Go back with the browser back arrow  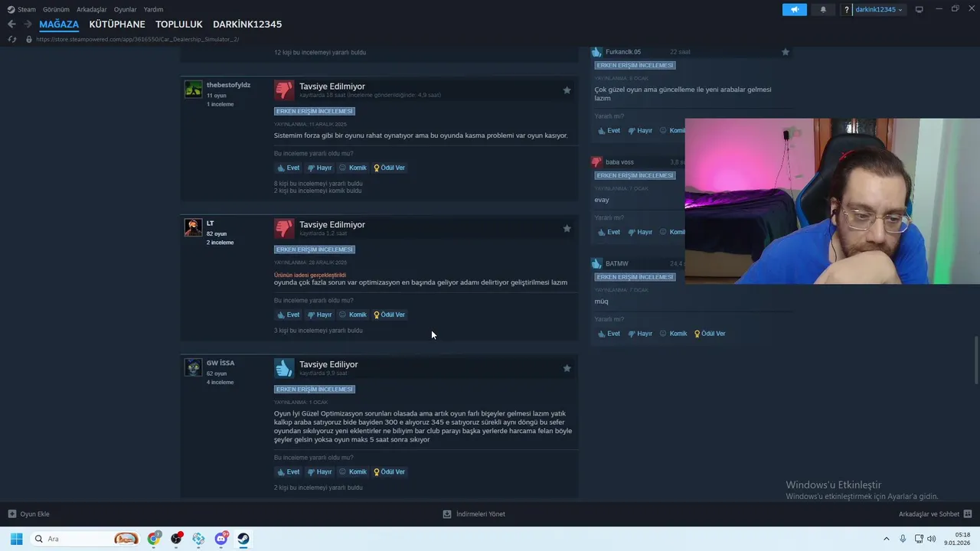click(11, 24)
